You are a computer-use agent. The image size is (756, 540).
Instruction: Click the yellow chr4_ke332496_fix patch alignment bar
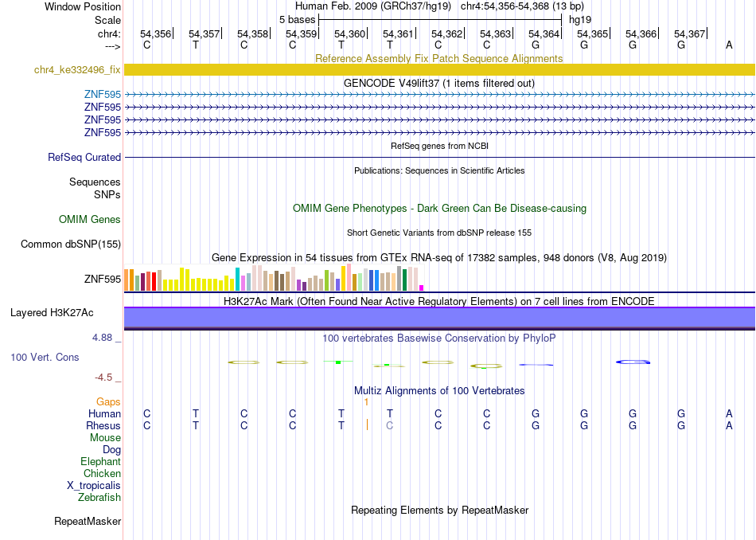click(439, 70)
